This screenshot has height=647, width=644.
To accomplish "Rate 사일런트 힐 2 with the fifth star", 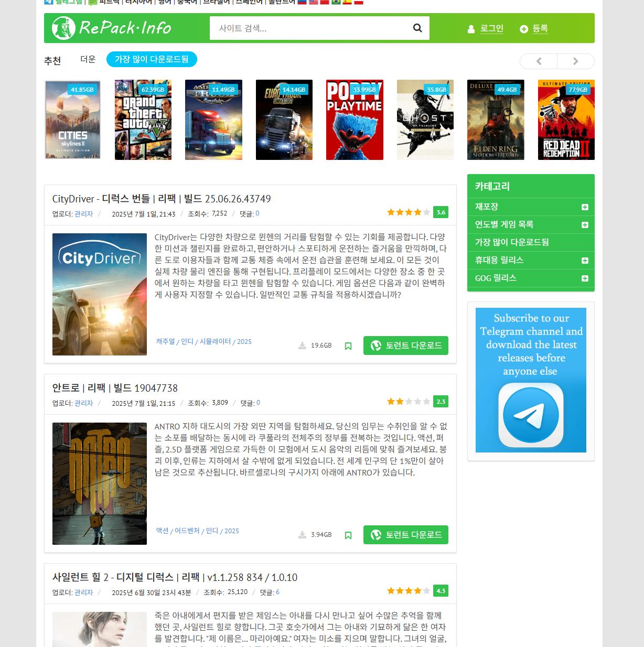I will point(426,591).
